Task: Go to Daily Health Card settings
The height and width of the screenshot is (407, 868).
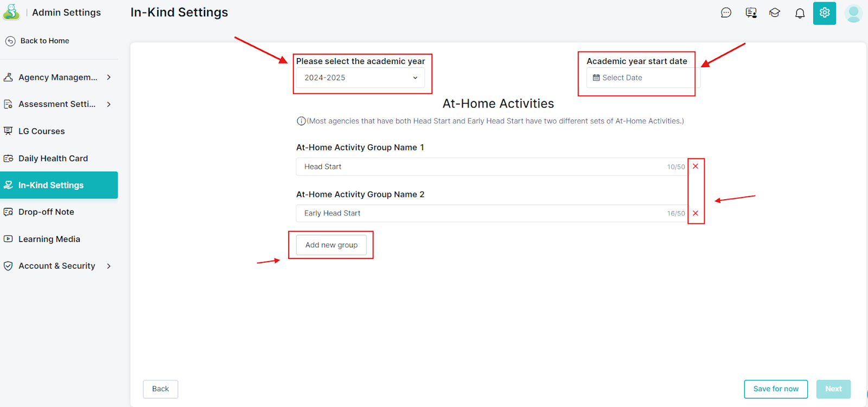Action: 53,158
